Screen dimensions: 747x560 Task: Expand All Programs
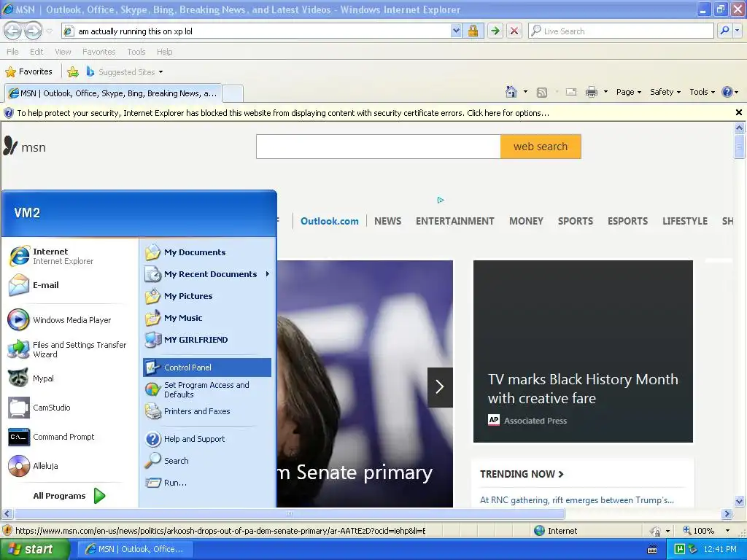tap(69, 496)
